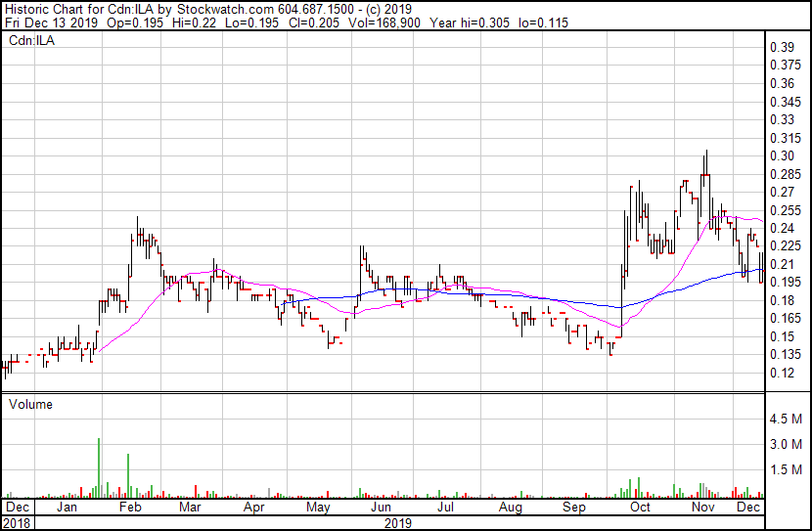
Task: Click the 0.12 price axis label
Action: click(x=781, y=374)
